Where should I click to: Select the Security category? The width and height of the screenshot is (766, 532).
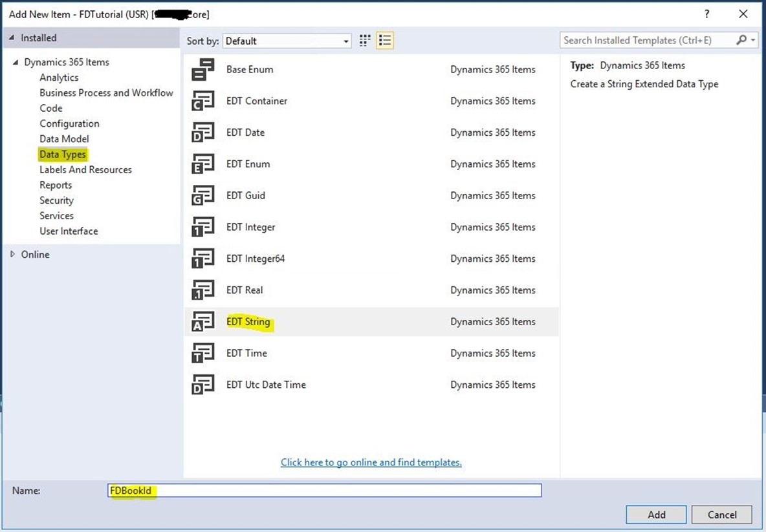pos(57,200)
